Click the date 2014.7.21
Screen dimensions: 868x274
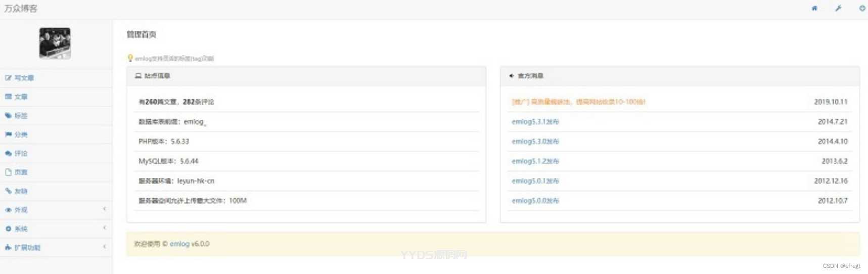coord(833,122)
